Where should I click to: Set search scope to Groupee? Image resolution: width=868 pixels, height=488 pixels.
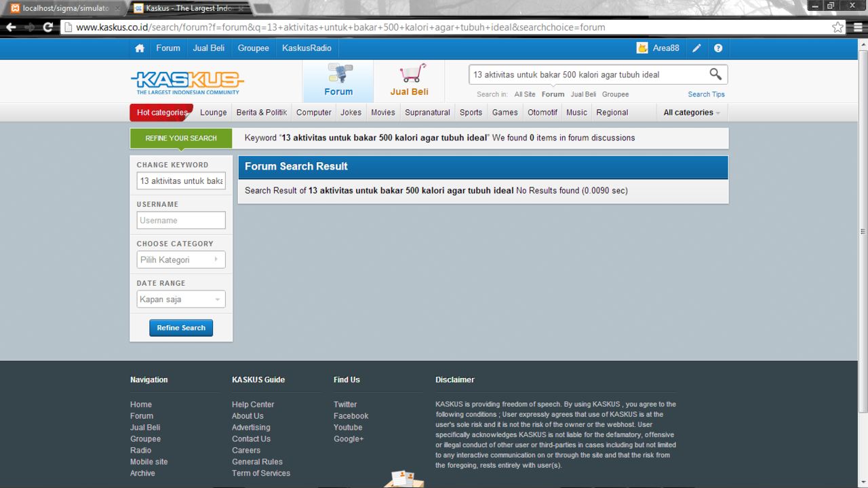615,94
